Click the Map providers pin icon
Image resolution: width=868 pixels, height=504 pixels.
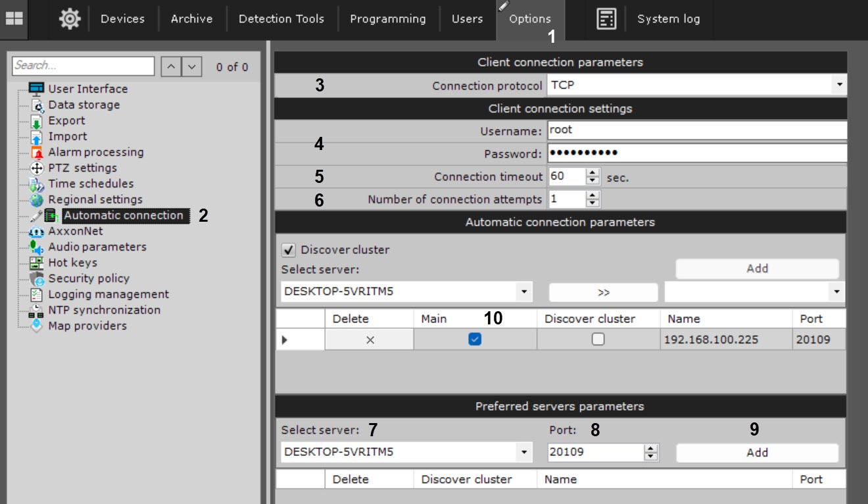37,326
